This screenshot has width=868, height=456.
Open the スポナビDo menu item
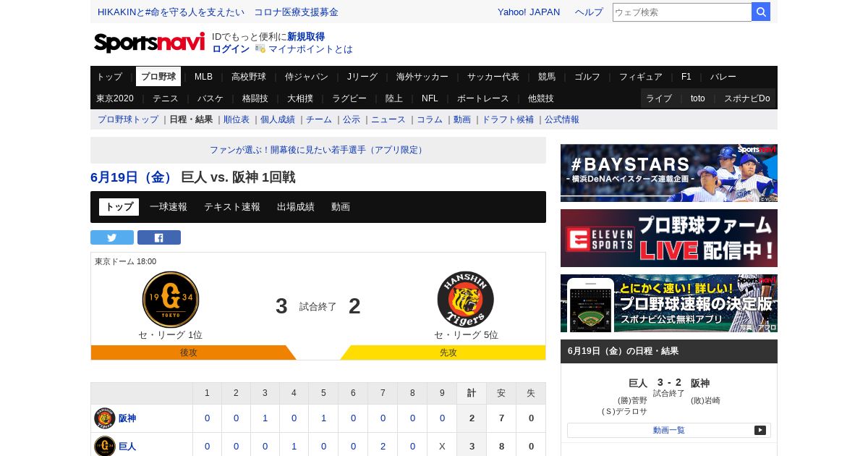[747, 98]
